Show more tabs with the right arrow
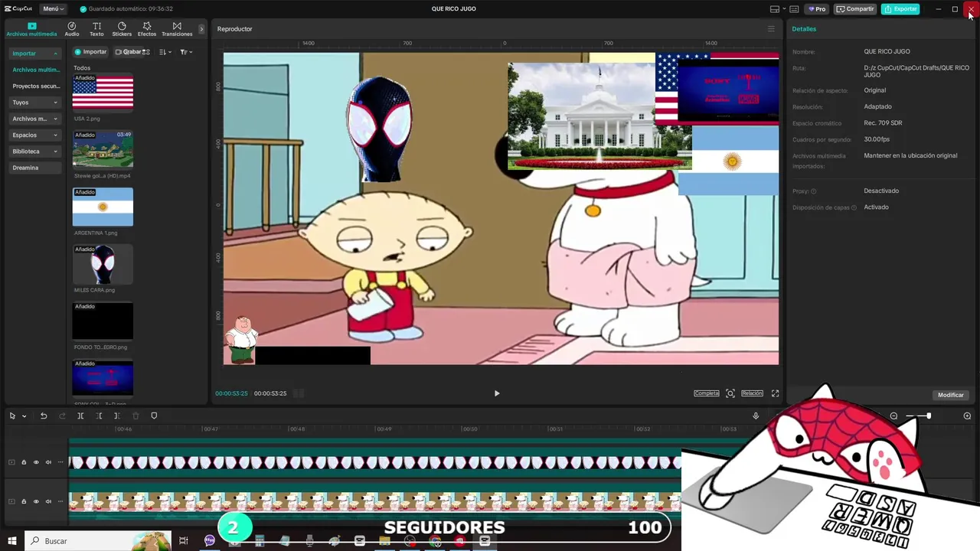Viewport: 980px width, 551px height. click(x=201, y=29)
